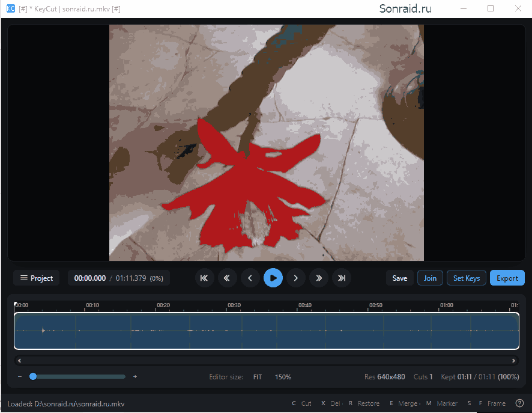This screenshot has height=413, width=532.
Task: Click the Marker shortcut hint
Action: (x=442, y=403)
